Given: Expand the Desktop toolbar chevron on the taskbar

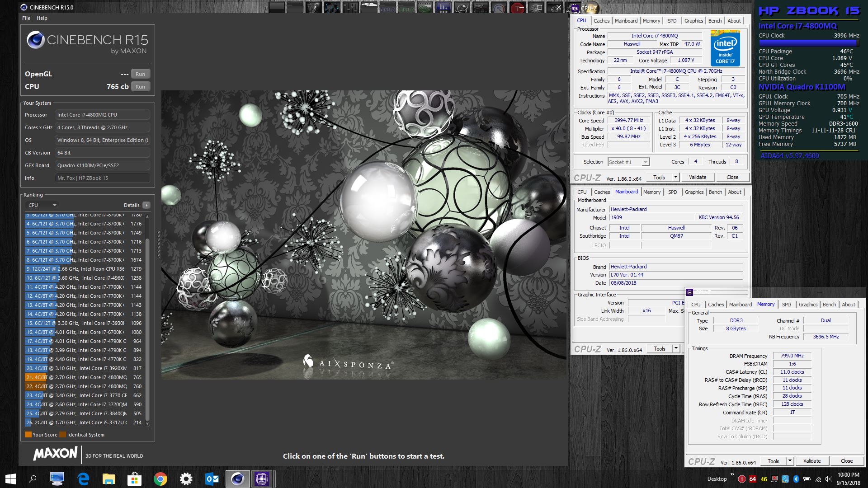Looking at the screenshot, I should click(732, 474).
